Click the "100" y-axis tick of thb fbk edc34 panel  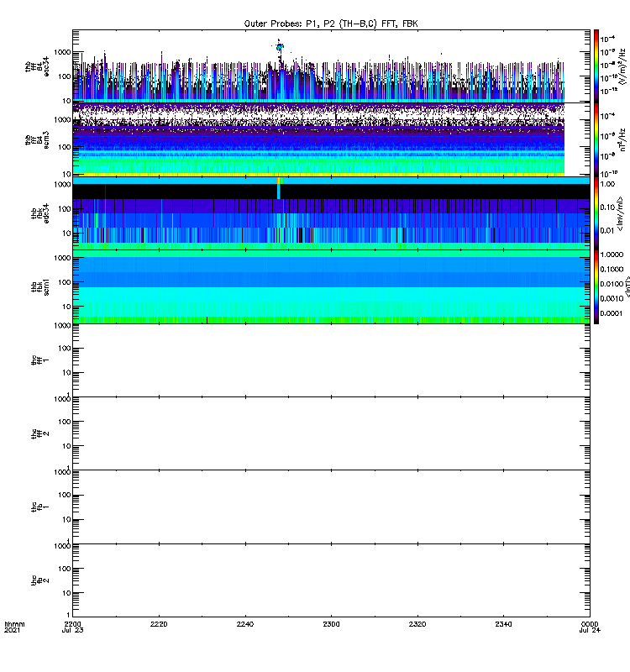pos(65,209)
